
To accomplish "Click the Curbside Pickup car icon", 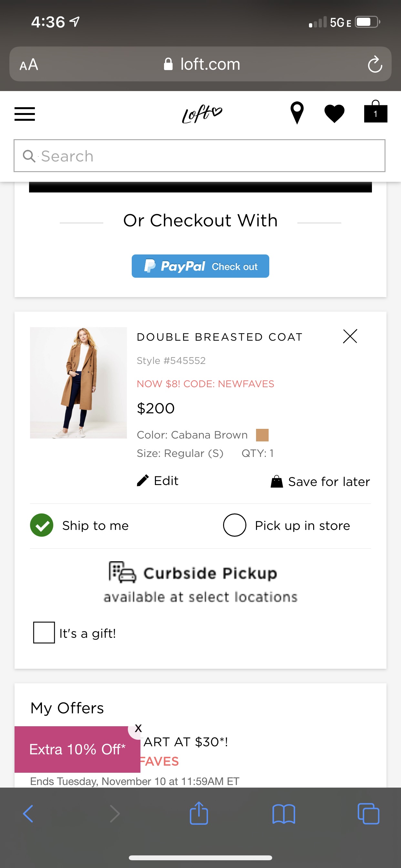I will [124, 572].
